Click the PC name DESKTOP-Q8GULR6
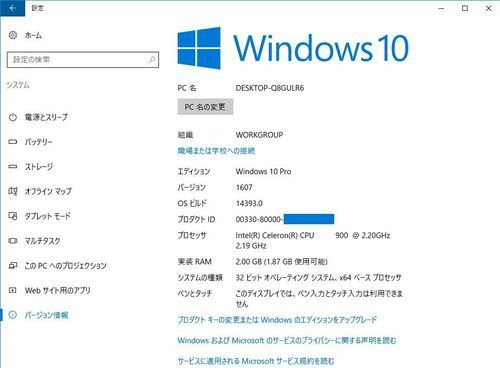The height and width of the screenshot is (368, 500). pyautogui.click(x=270, y=88)
